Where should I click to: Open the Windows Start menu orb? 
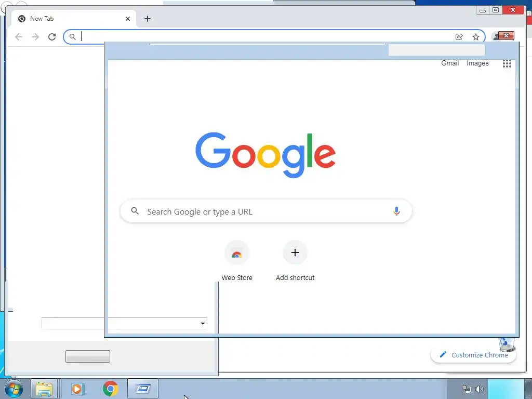tap(14, 389)
